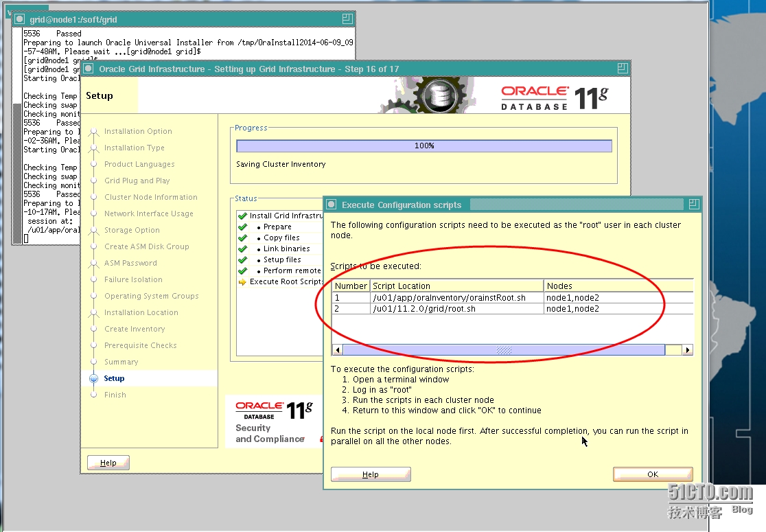Screen dimensions: 766x532
Task: Select Cluster Node Information step
Action: (x=150, y=198)
